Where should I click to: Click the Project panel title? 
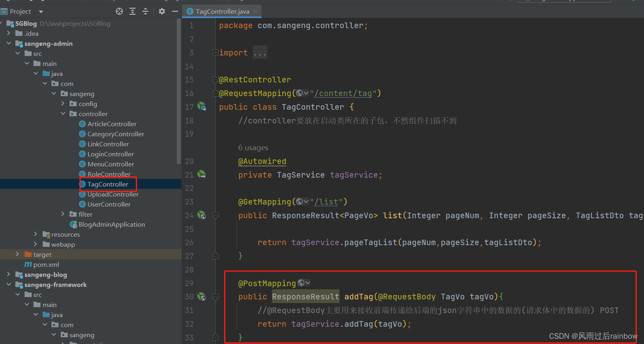[20, 12]
